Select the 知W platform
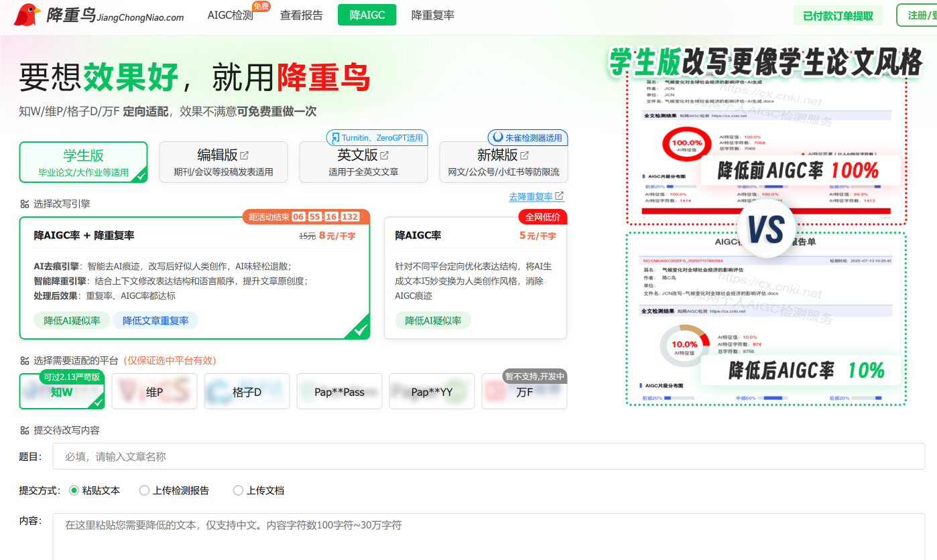This screenshot has width=937, height=560. pos(62,391)
